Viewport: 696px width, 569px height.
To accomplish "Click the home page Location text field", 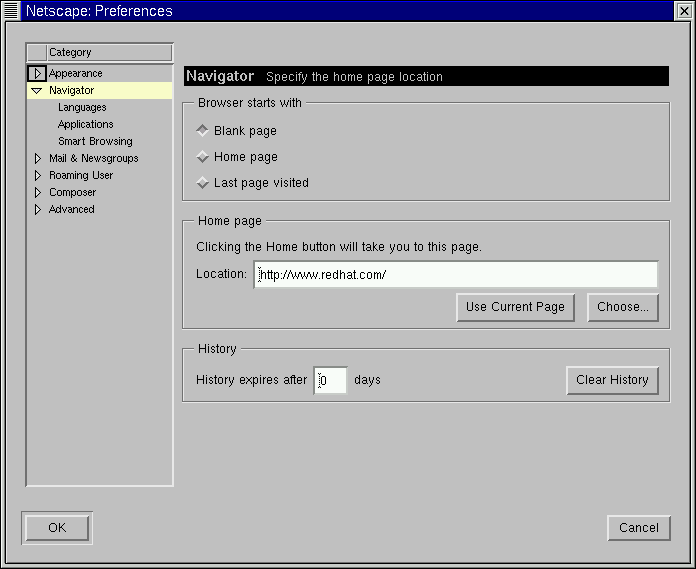I will [x=456, y=275].
